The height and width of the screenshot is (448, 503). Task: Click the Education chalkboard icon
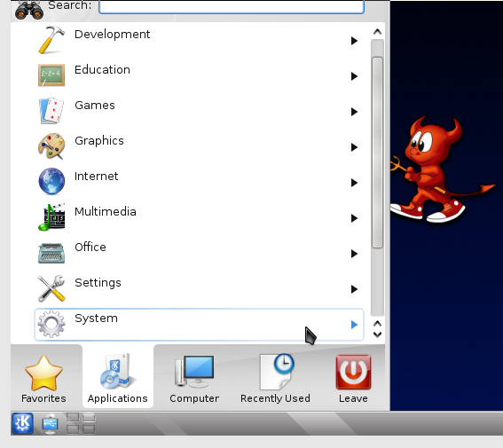(x=51, y=75)
